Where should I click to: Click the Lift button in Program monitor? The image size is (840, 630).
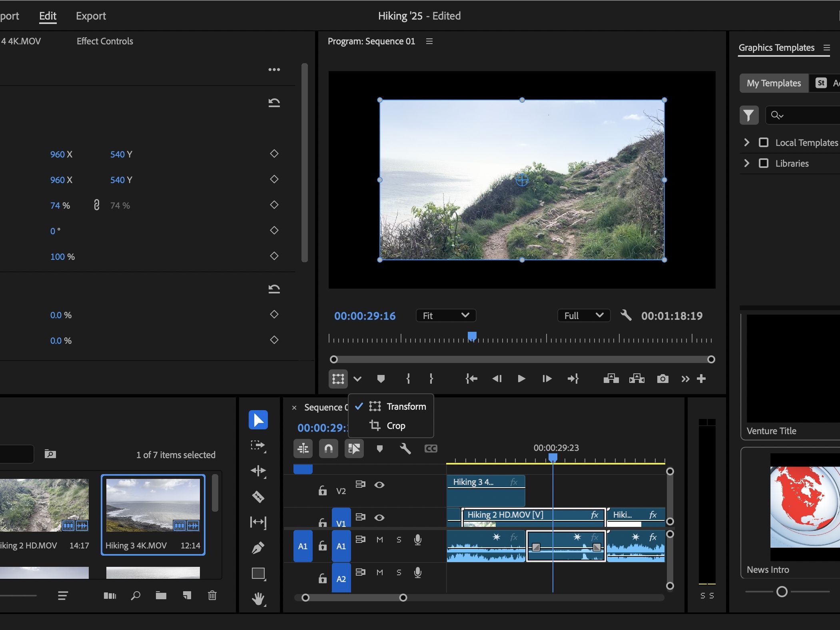click(x=611, y=379)
